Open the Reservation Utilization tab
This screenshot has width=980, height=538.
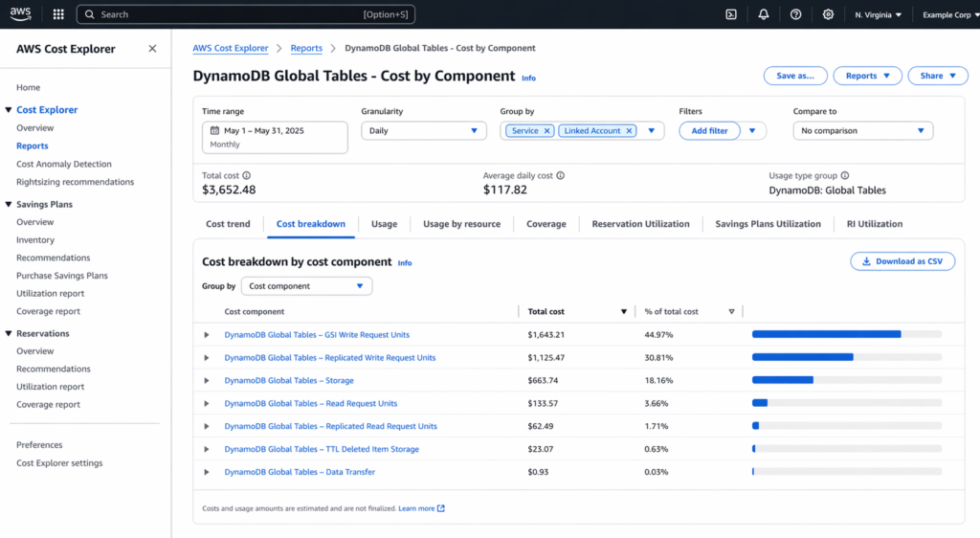[640, 224]
